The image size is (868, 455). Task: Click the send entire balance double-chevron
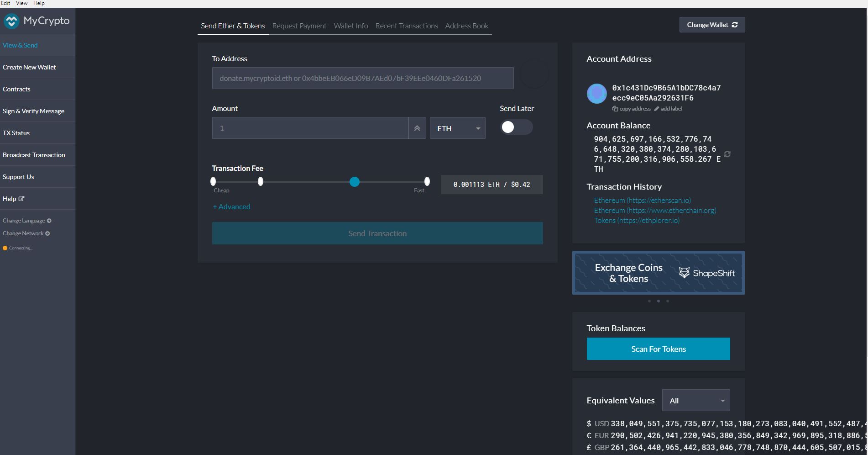pyautogui.click(x=417, y=128)
